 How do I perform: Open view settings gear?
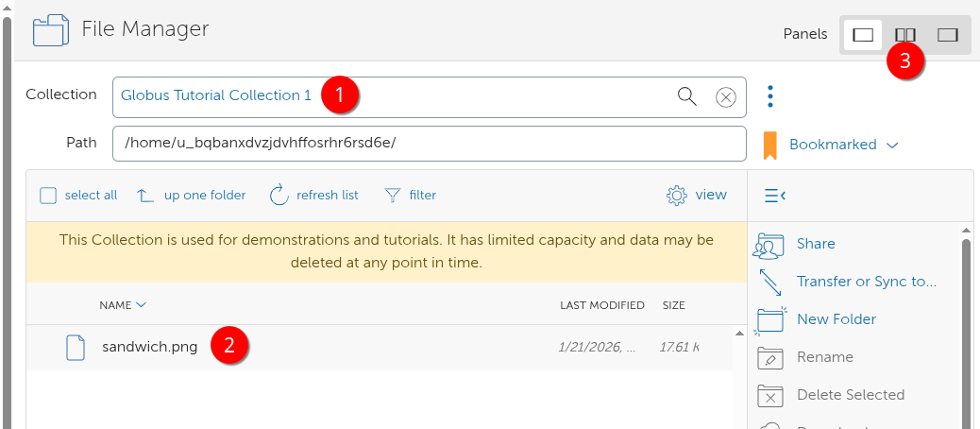point(676,196)
